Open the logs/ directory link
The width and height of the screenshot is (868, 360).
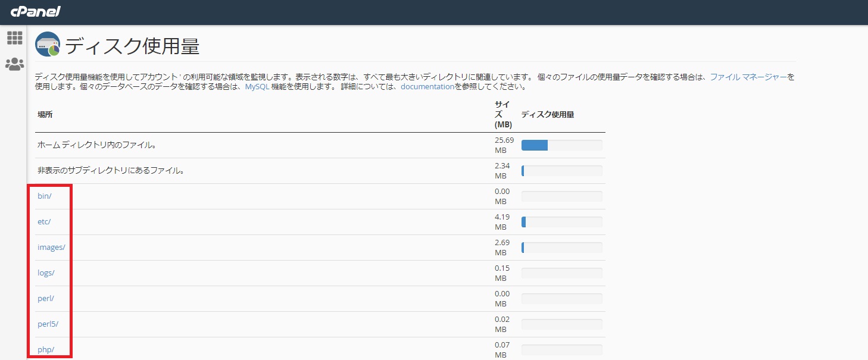[x=46, y=273]
